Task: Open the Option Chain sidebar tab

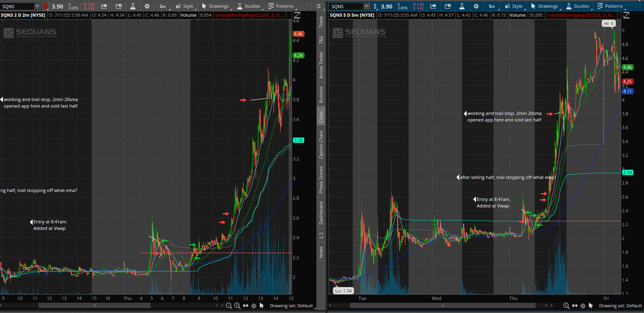Action: click(321, 144)
